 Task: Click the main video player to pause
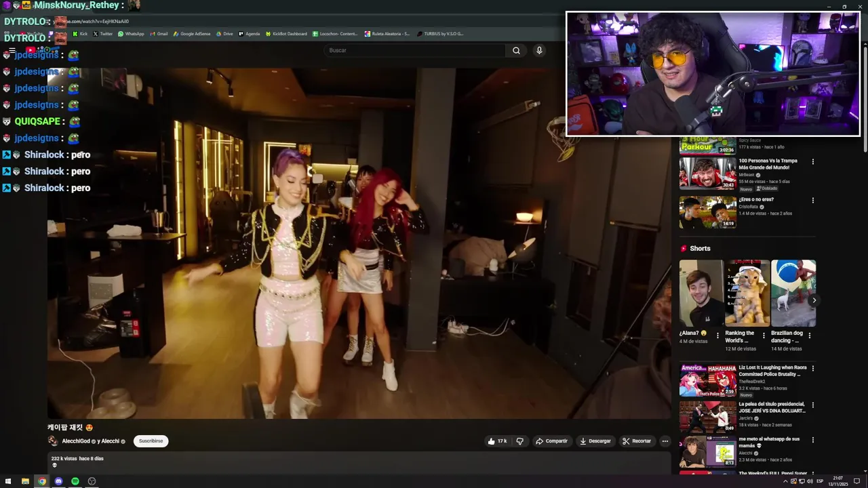coord(359,243)
